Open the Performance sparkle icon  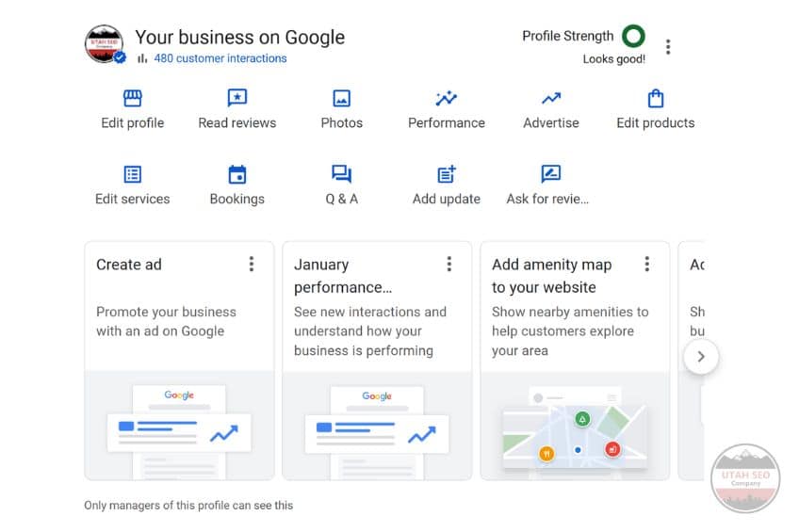446,99
